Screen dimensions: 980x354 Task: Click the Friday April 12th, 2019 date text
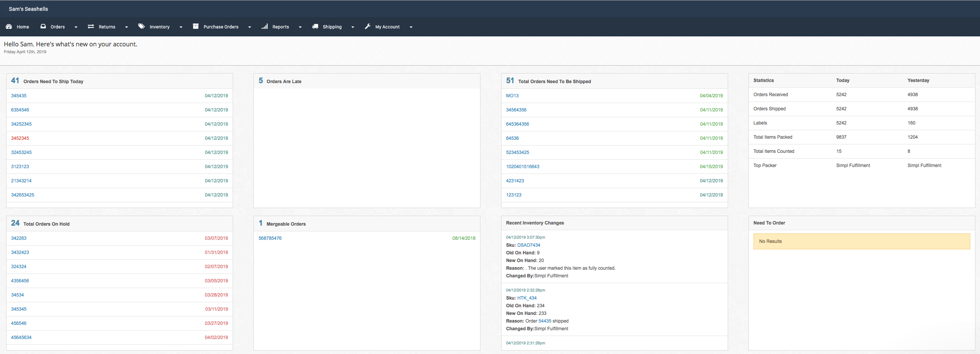[x=25, y=52]
